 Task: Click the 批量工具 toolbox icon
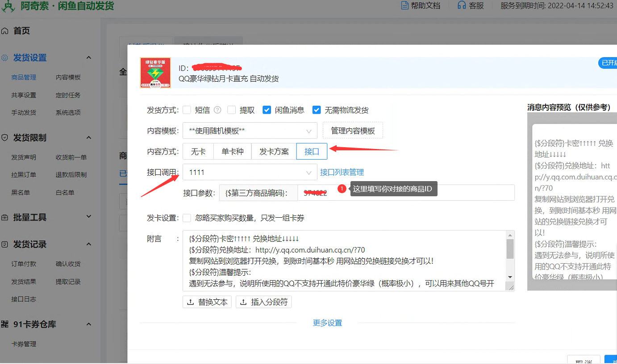click(5, 218)
